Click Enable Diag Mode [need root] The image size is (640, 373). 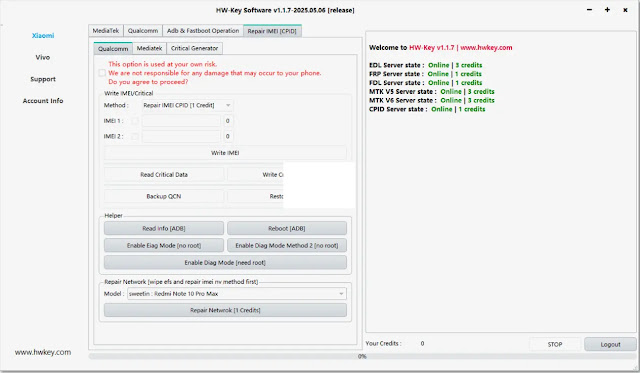(x=225, y=263)
